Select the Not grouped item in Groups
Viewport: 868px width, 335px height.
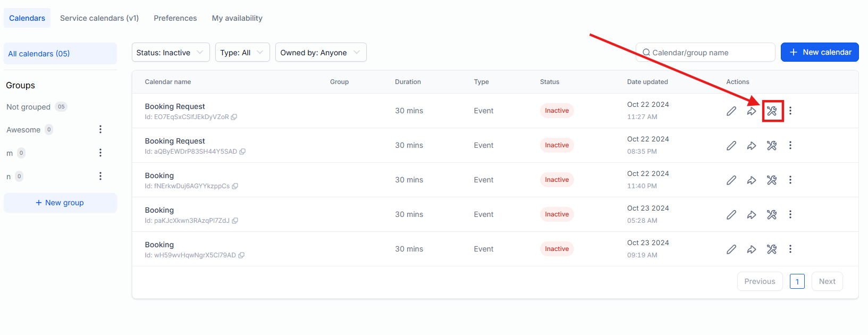tap(29, 107)
